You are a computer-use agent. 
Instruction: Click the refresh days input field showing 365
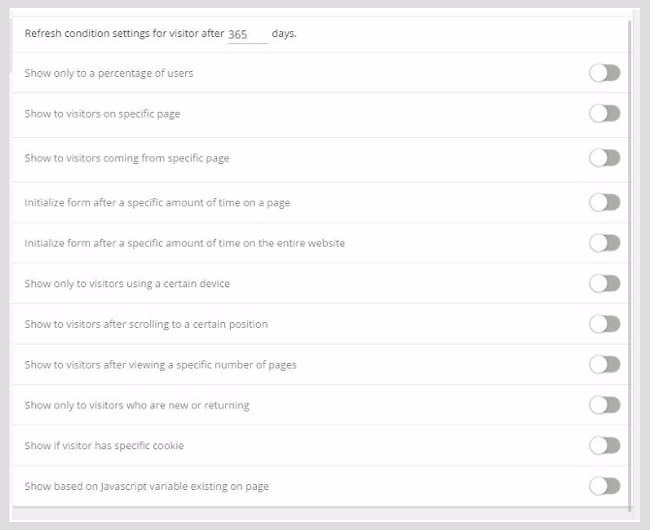click(246, 34)
